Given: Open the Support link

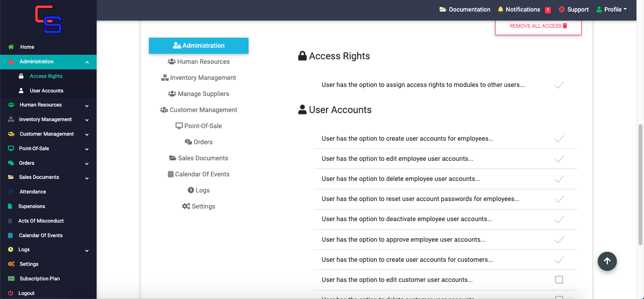Looking at the screenshot, I should pyautogui.click(x=574, y=10).
